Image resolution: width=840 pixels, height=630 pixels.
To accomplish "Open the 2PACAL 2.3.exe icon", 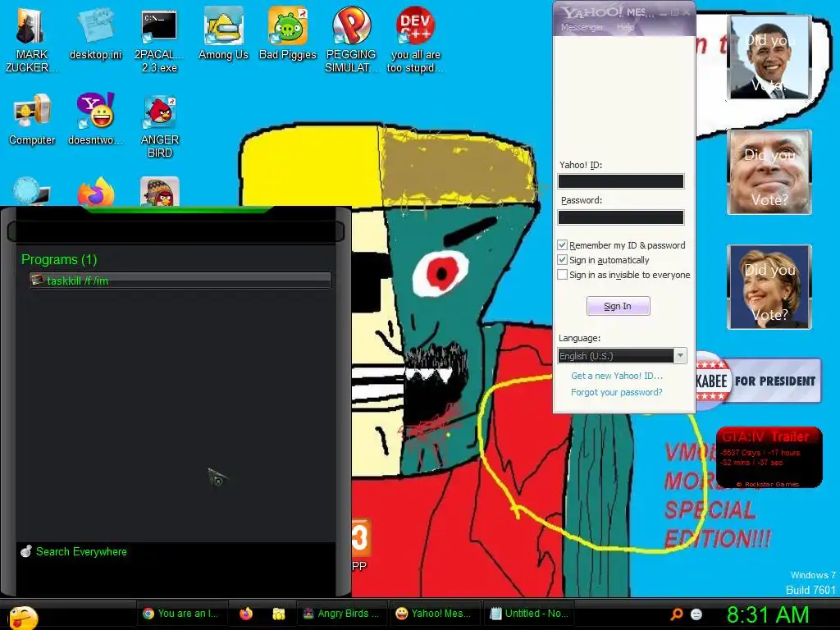I will [x=159, y=41].
